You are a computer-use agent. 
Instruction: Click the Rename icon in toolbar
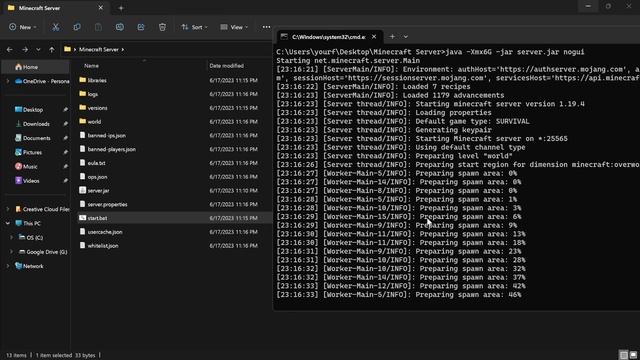[x=120, y=27]
